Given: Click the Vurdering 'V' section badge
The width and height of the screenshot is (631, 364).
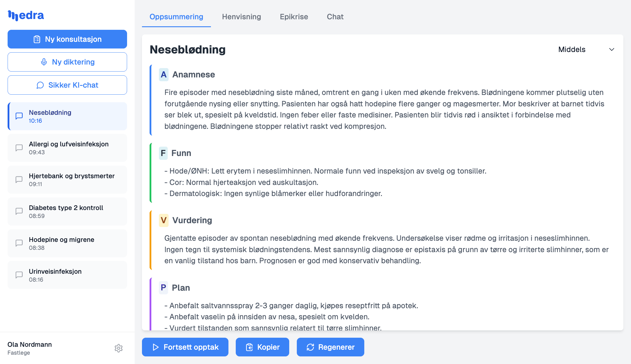Looking at the screenshot, I should pyautogui.click(x=164, y=221).
